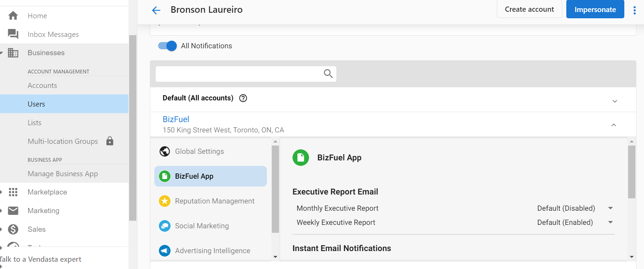Click the help icon beside Default (All accounts)
The image size is (644, 269).
[x=243, y=98]
